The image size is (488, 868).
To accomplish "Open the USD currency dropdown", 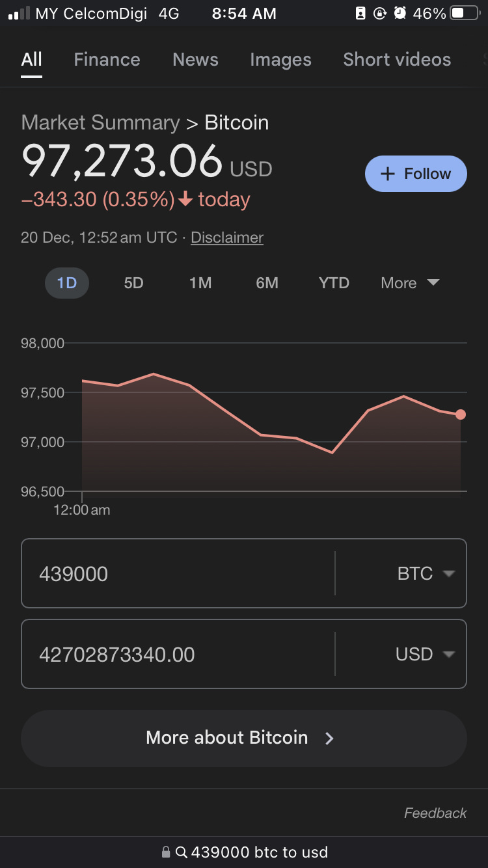I will click(x=426, y=654).
